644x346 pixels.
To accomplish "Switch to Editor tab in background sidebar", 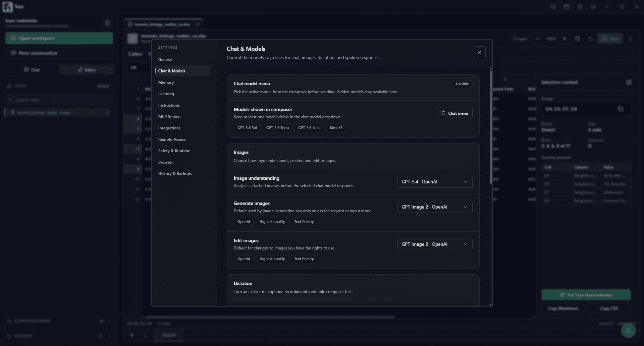I will click(87, 70).
